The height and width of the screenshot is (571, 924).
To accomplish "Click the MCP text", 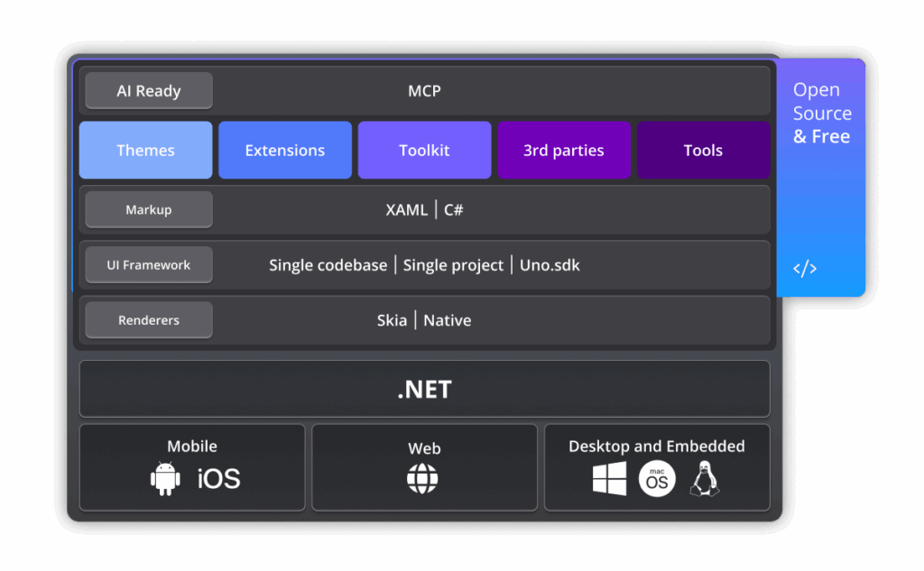I will click(x=424, y=91).
